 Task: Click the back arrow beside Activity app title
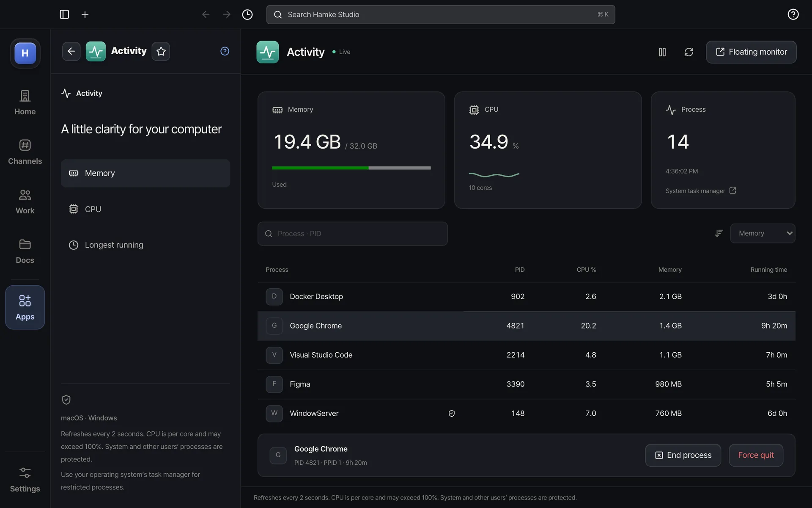pyautogui.click(x=71, y=51)
